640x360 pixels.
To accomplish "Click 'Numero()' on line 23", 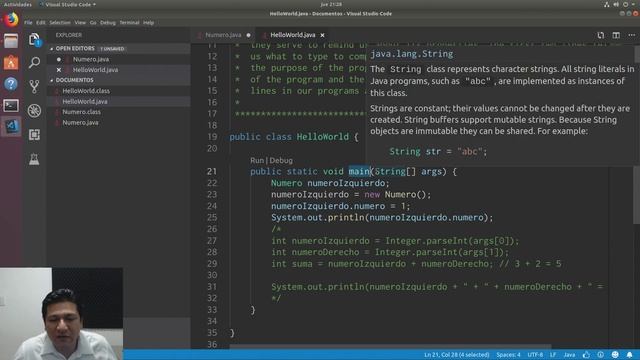I will click(405, 195).
